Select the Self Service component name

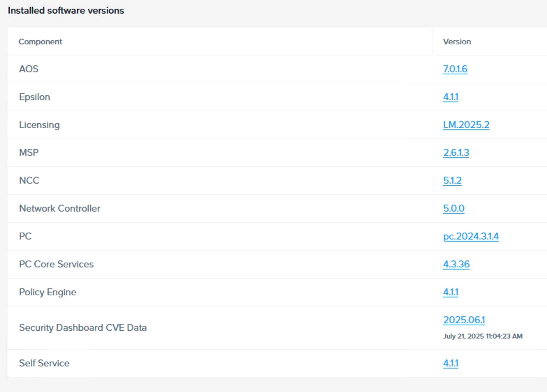pos(44,363)
